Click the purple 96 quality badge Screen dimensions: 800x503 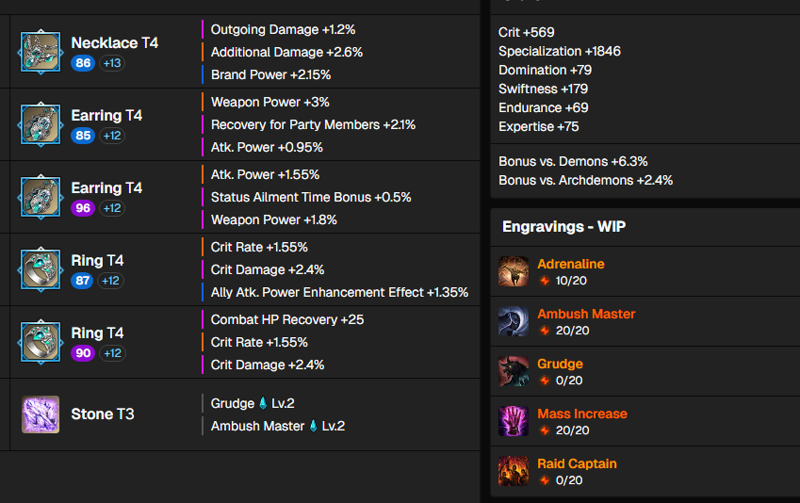point(83,208)
